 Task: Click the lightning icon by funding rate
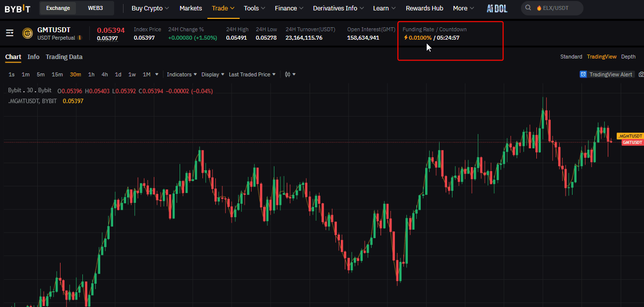click(405, 38)
